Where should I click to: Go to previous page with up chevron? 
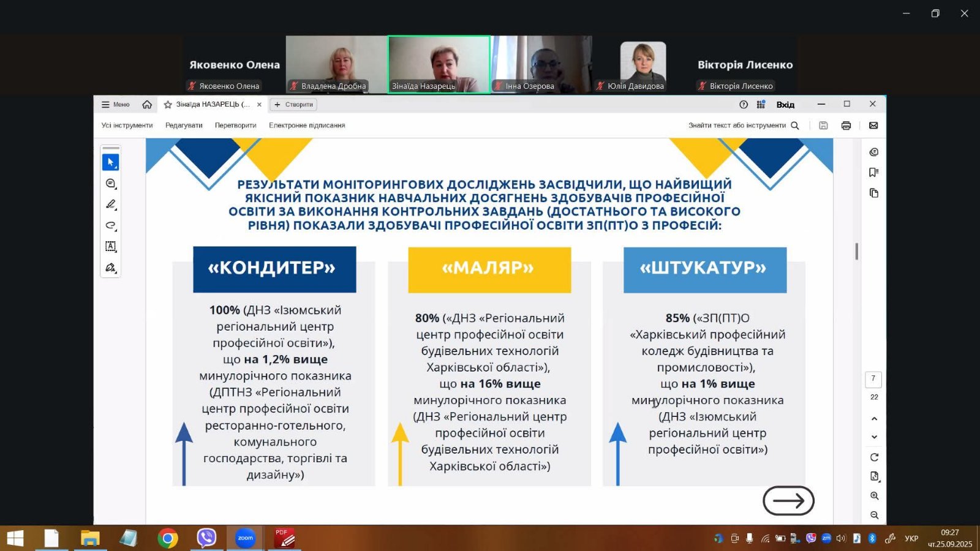[874, 419]
